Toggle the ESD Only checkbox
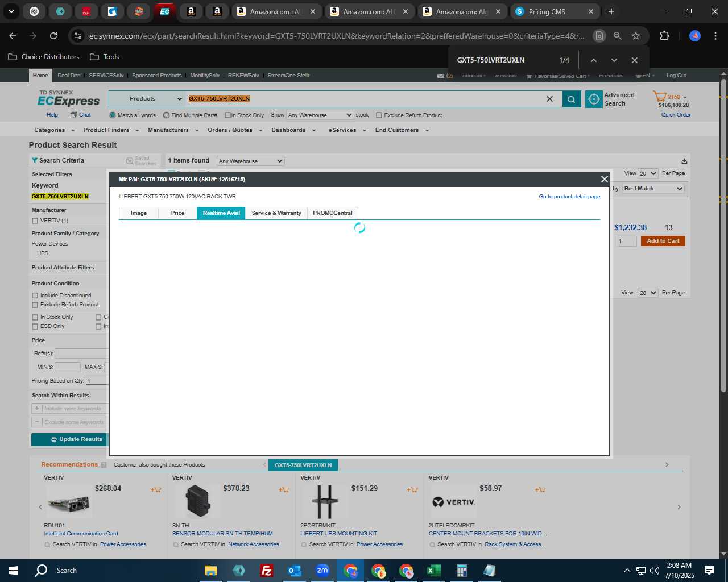Viewport: 728px width, 582px height. click(35, 326)
